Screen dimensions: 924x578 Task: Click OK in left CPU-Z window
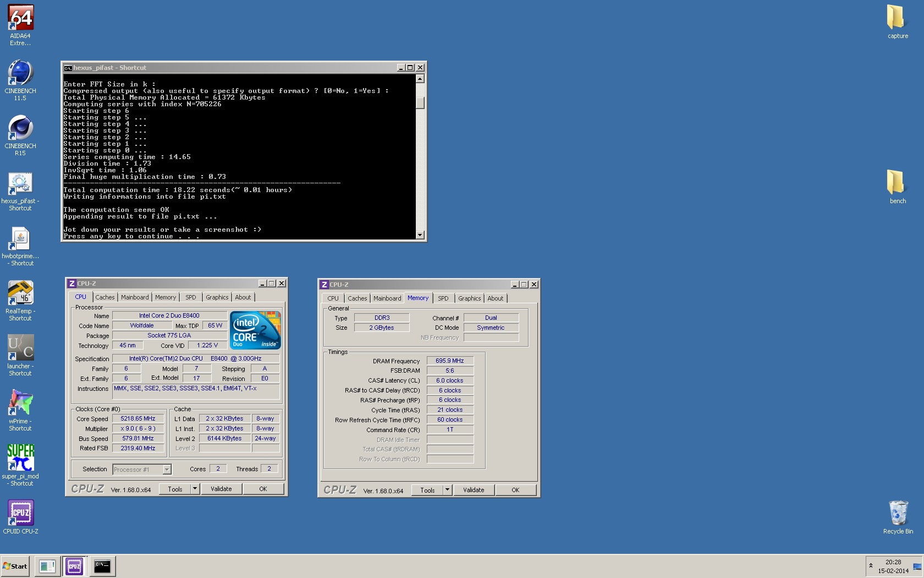(x=263, y=489)
